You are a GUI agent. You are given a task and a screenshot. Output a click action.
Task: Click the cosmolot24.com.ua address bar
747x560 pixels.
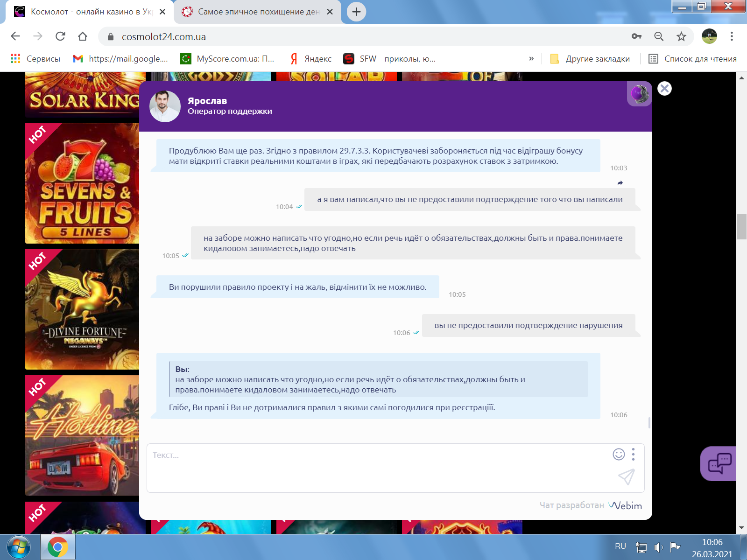coord(364,36)
